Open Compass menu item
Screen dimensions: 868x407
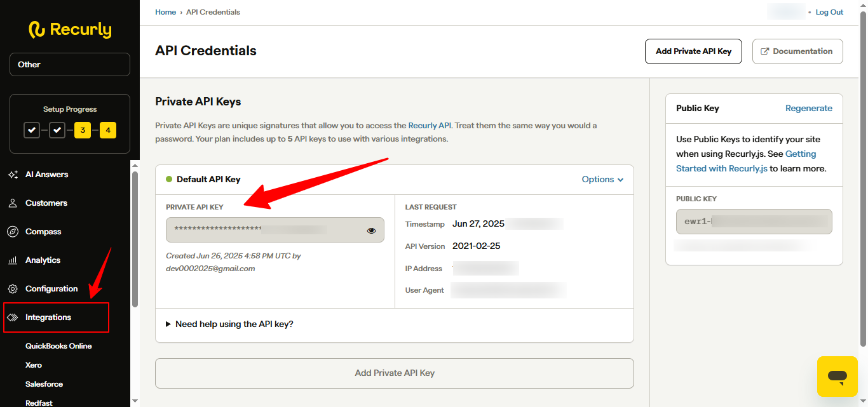(43, 232)
